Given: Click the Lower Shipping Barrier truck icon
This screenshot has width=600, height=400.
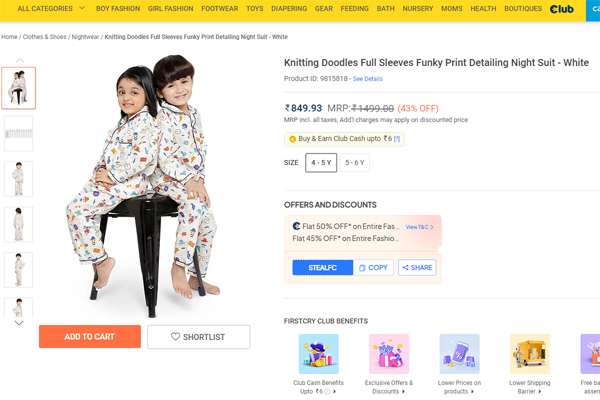Looking at the screenshot, I should click(530, 354).
